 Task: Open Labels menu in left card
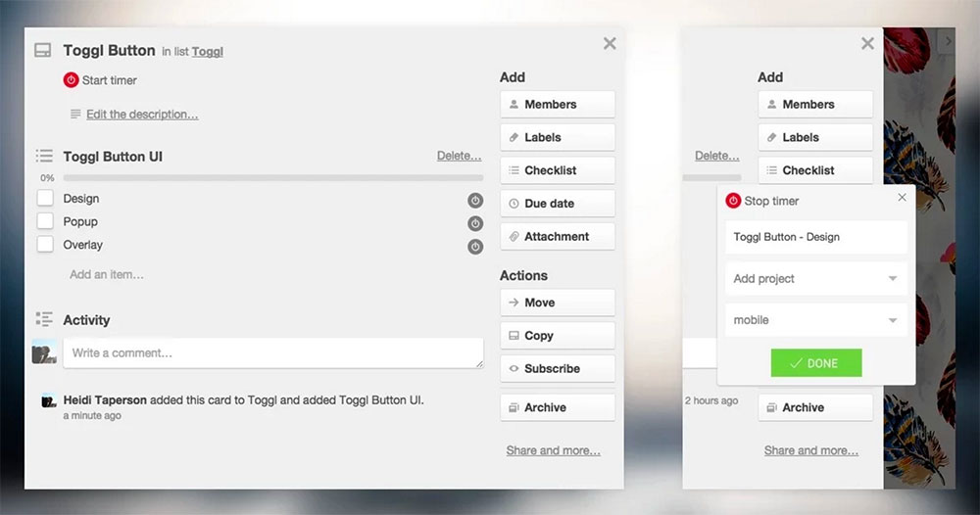tap(557, 137)
